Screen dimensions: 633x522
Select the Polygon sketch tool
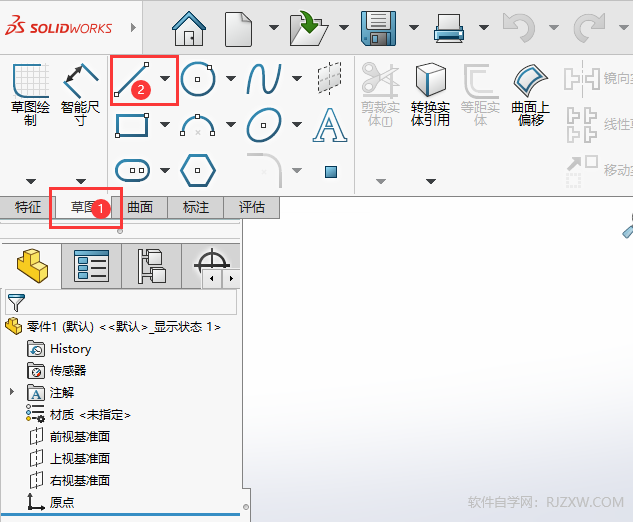point(197,170)
